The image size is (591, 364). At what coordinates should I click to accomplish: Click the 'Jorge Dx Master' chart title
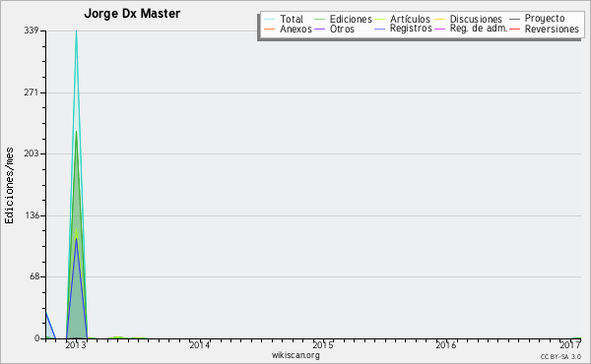pyautogui.click(x=132, y=14)
